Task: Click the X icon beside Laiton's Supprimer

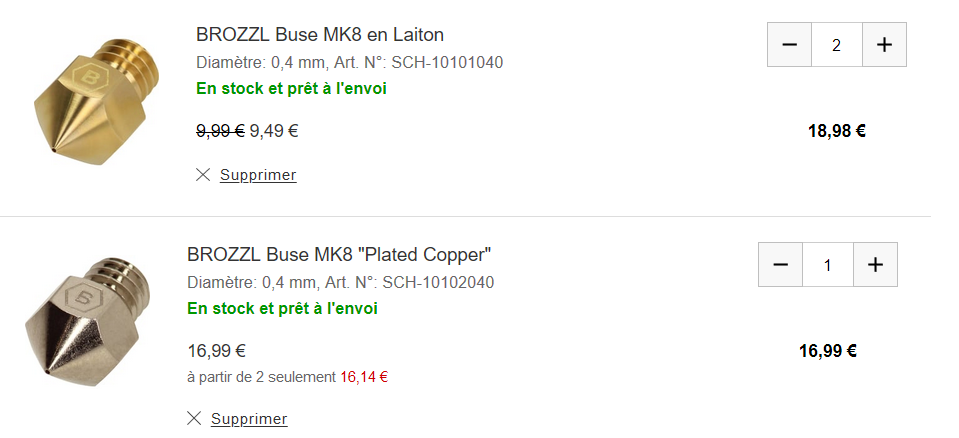Action: [203, 175]
